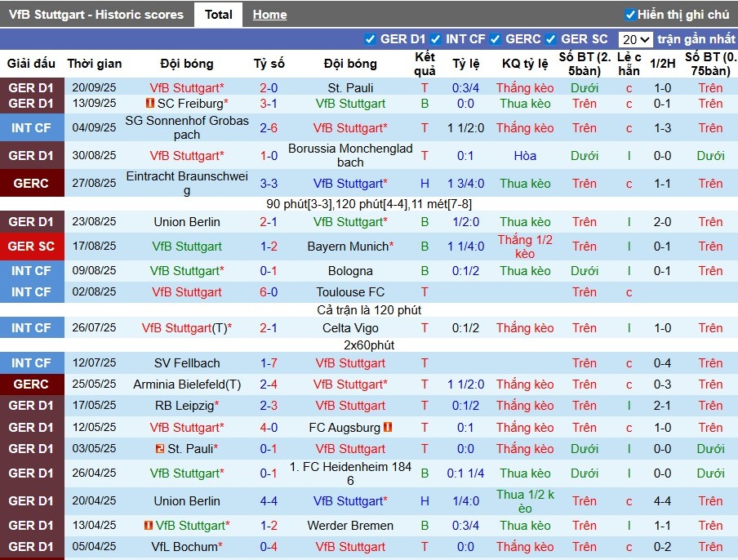The width and height of the screenshot is (738, 560).
Task: Toggle the GER SC filter checkbox
Action: [x=551, y=39]
